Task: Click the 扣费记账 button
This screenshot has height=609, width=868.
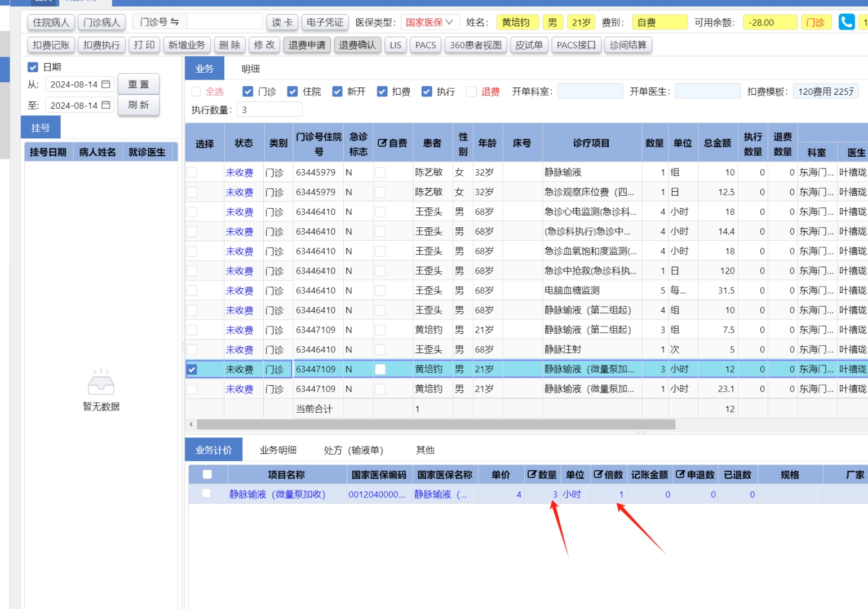Action: (x=51, y=45)
